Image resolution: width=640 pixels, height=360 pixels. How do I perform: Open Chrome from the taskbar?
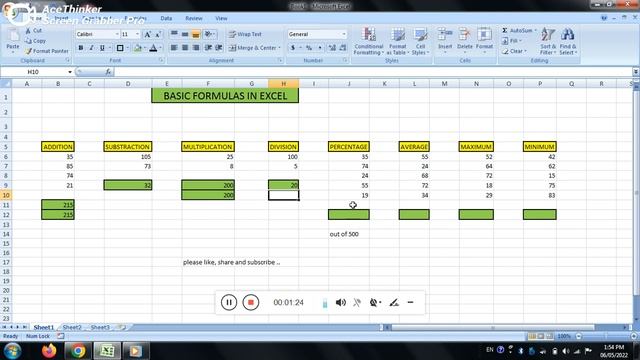click(78, 351)
